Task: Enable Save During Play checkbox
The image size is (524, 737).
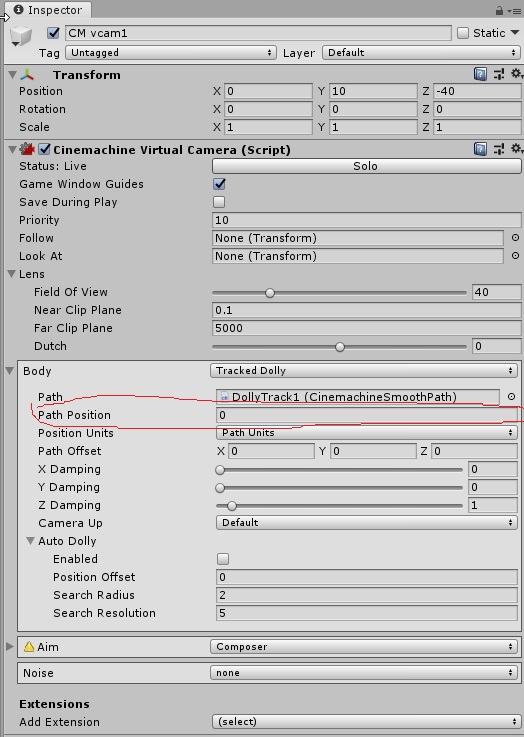Action: pyautogui.click(x=219, y=202)
